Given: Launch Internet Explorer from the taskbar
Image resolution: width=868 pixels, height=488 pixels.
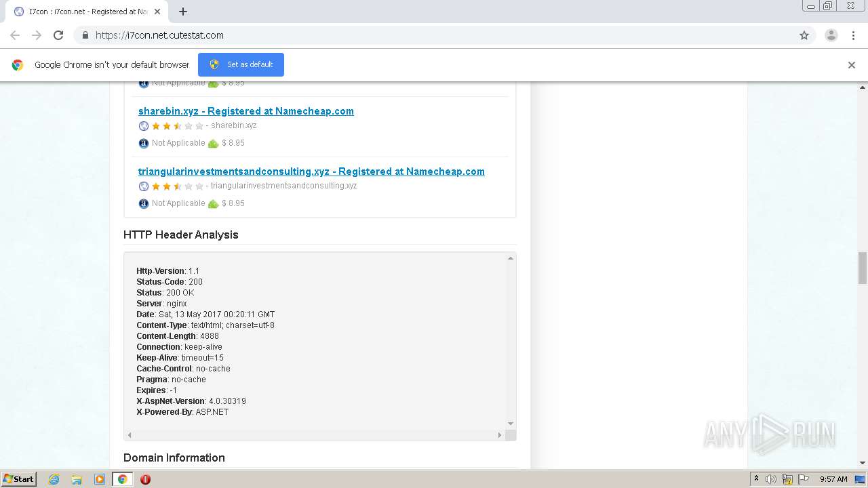Looking at the screenshot, I should 54,479.
